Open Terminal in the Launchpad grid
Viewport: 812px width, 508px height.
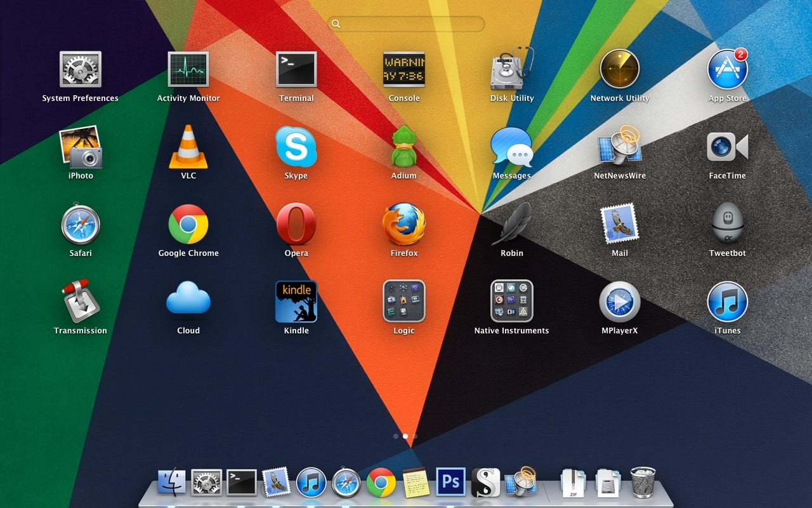point(296,70)
